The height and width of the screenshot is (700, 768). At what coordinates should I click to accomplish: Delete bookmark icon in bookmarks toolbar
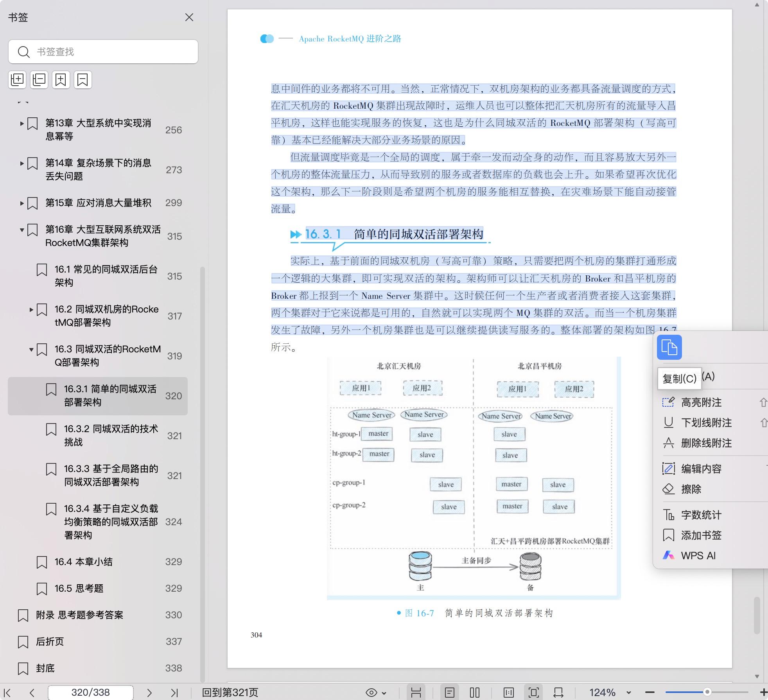[83, 80]
